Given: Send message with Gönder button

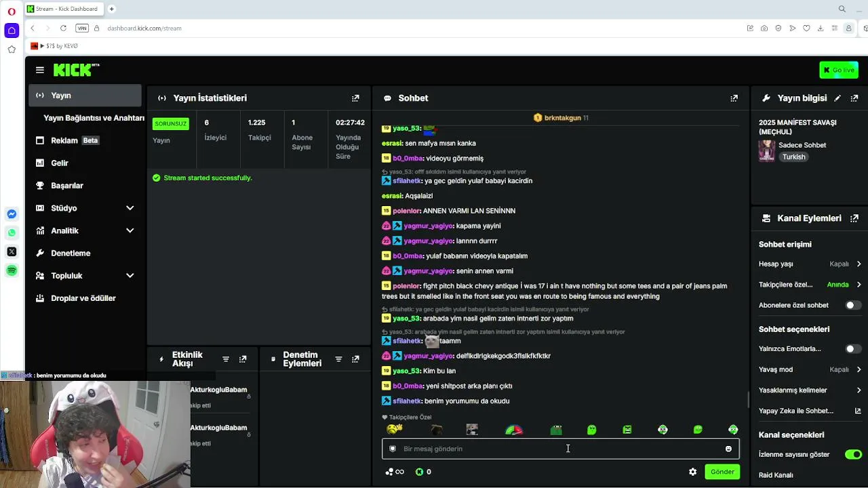Looking at the screenshot, I should [722, 472].
